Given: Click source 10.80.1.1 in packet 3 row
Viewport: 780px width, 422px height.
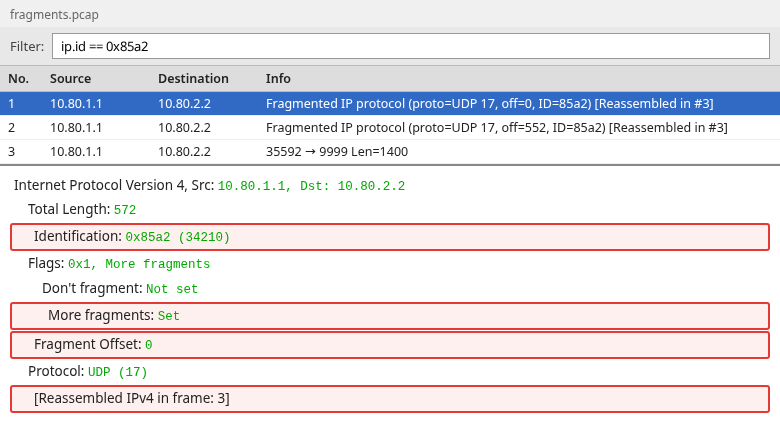Looking at the screenshot, I should pos(76,152).
